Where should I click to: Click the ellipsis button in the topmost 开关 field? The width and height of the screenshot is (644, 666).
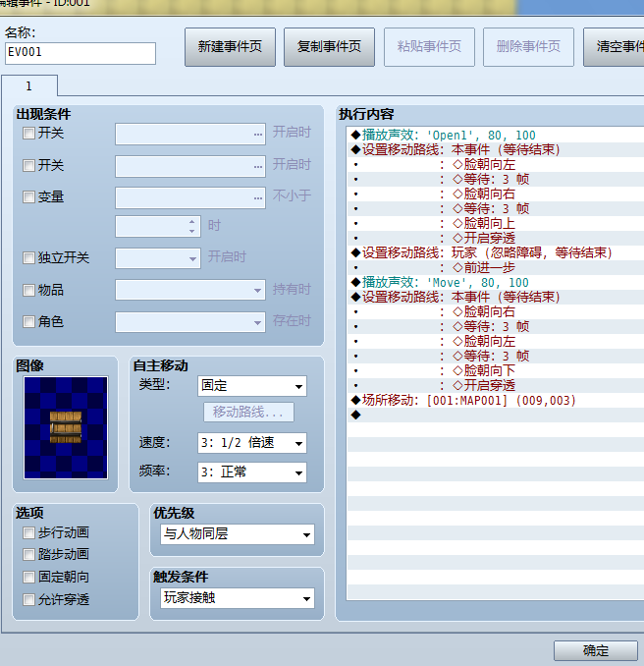coord(257,135)
